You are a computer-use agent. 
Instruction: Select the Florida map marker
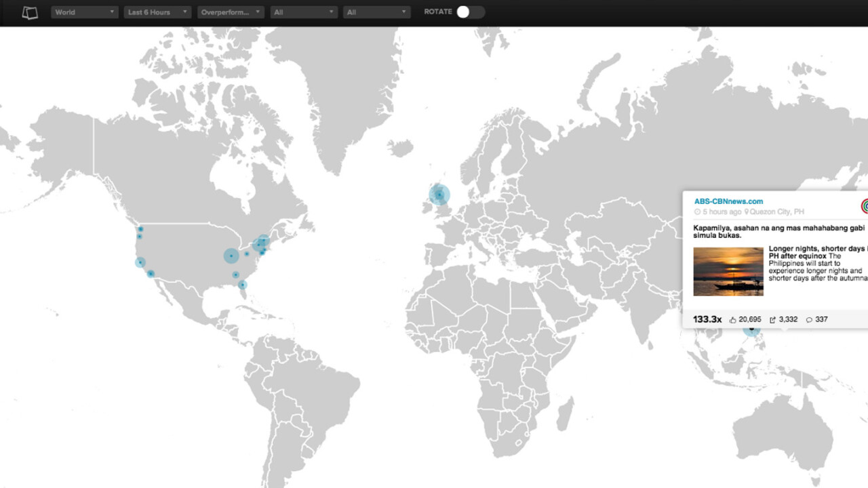[242, 285]
